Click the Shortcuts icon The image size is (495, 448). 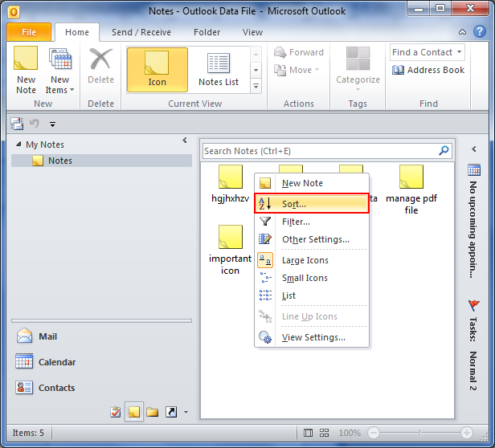pyautogui.click(x=171, y=412)
